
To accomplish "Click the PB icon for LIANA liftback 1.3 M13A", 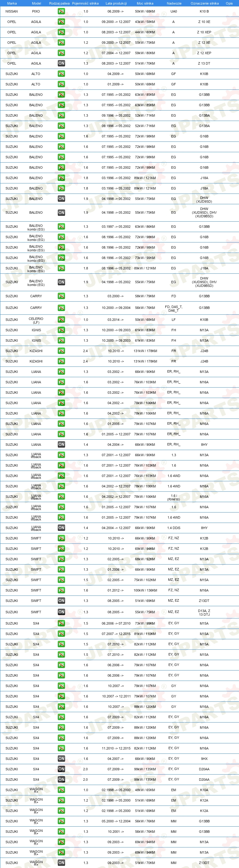I will pos(61,455).
